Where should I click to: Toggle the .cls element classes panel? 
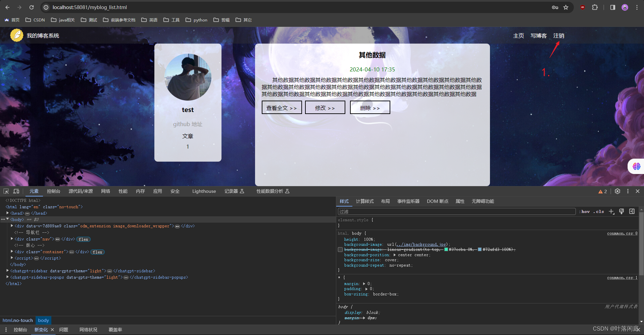[599, 212]
